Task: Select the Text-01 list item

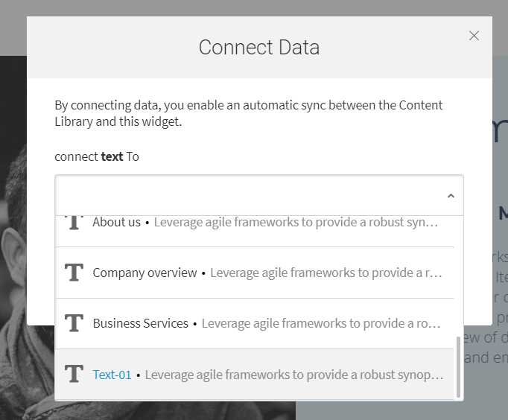Action: 254,375
